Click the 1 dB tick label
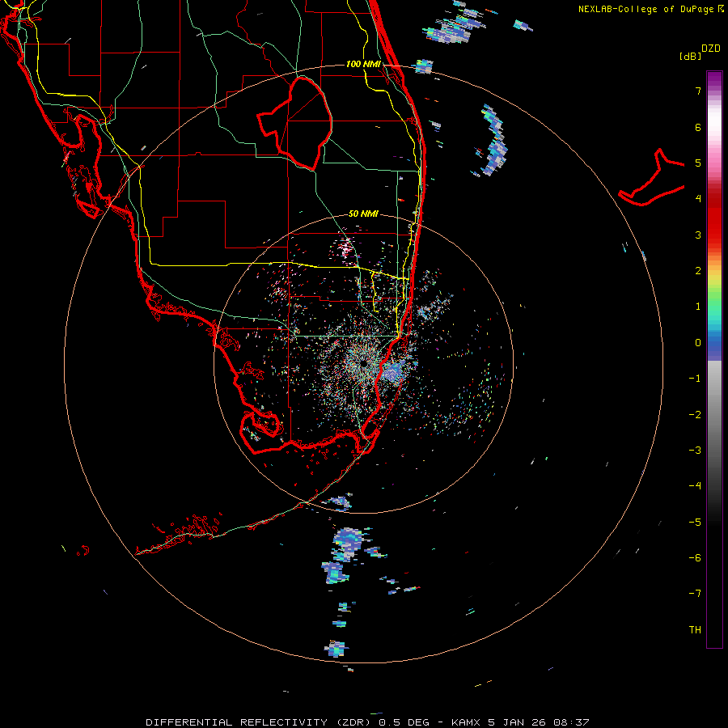728x728 pixels. pos(698,307)
